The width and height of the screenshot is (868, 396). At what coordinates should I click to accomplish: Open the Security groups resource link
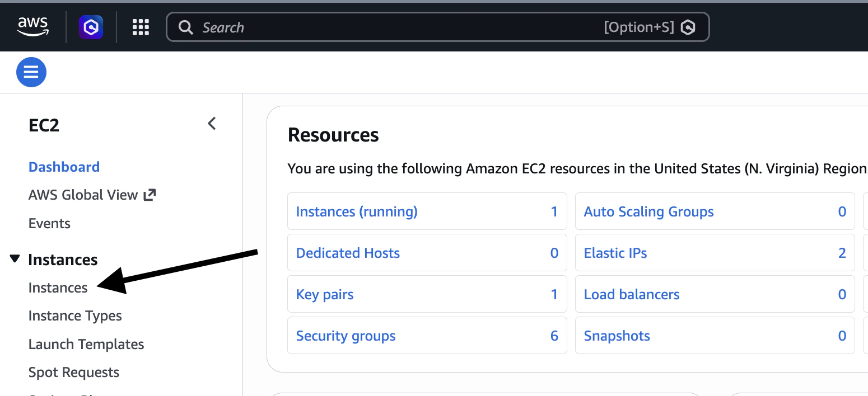[x=346, y=336]
